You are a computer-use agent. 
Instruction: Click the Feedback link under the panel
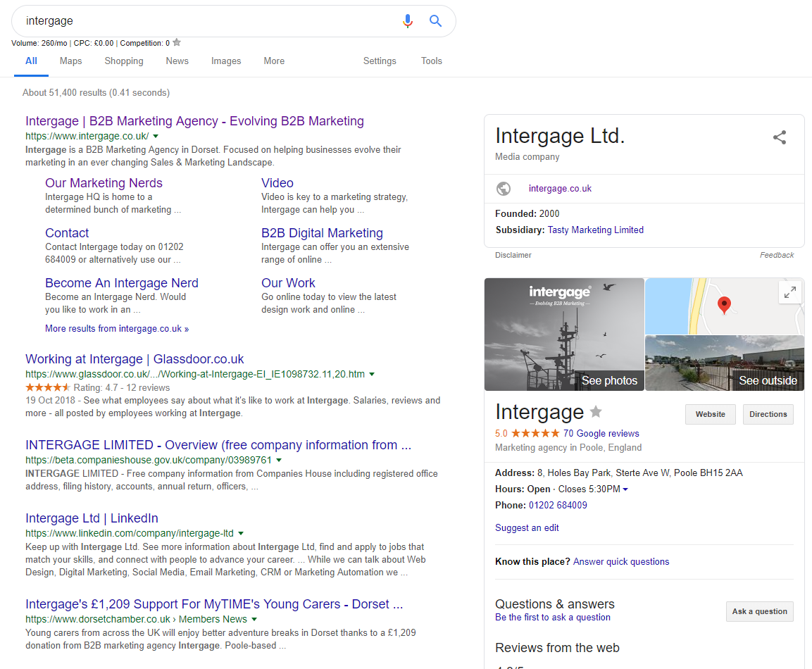pos(776,255)
